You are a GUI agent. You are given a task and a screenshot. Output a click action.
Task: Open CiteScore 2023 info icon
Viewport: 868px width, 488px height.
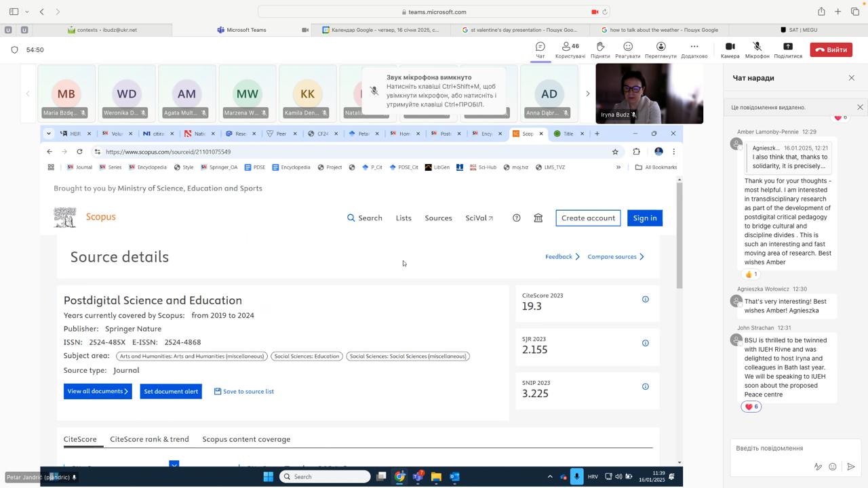[x=646, y=299]
